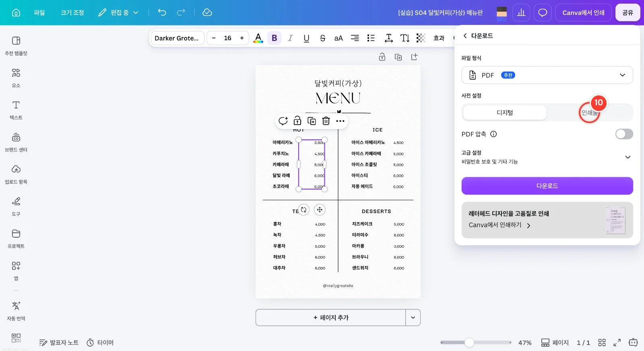Toggle the PDF 압축 switch
The height and width of the screenshot is (351, 644).
[624, 134]
